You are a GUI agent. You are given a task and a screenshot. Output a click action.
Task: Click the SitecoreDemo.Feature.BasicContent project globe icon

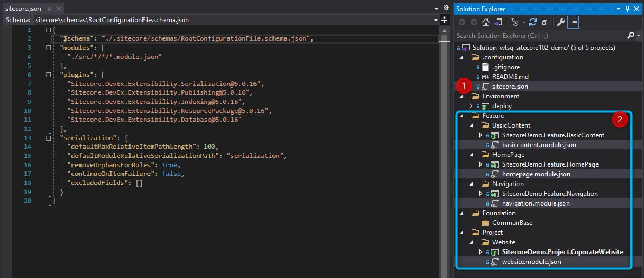tap(495, 135)
